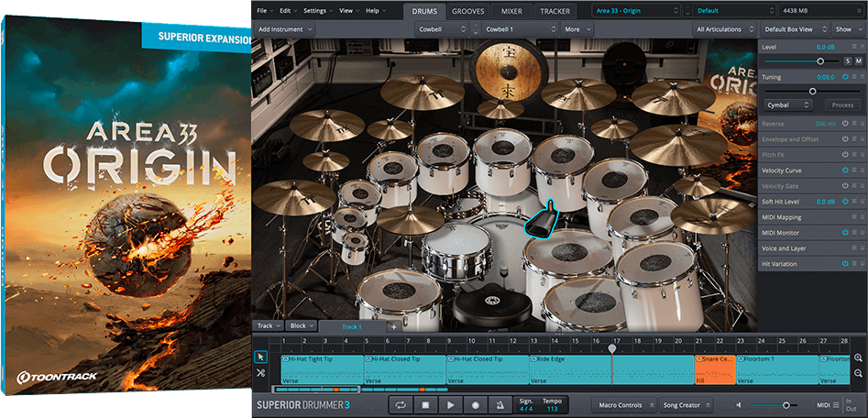Open the Default Box View dropdown

tap(796, 29)
